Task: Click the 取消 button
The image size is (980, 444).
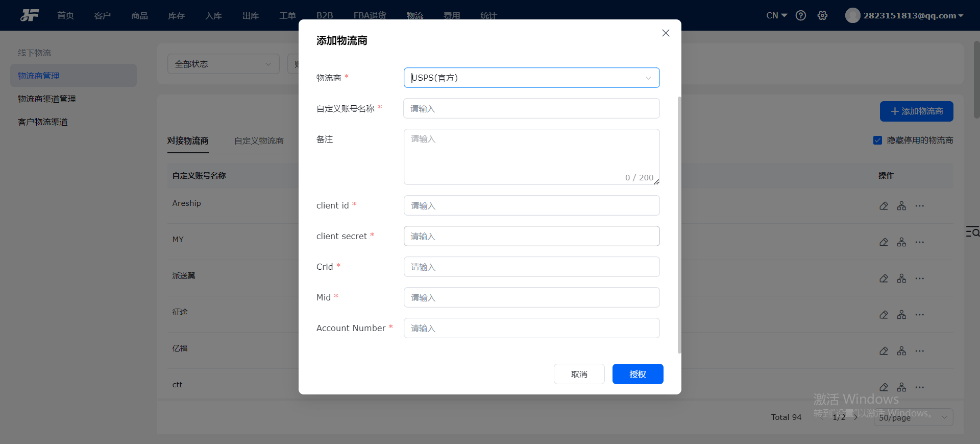Action: (x=579, y=374)
